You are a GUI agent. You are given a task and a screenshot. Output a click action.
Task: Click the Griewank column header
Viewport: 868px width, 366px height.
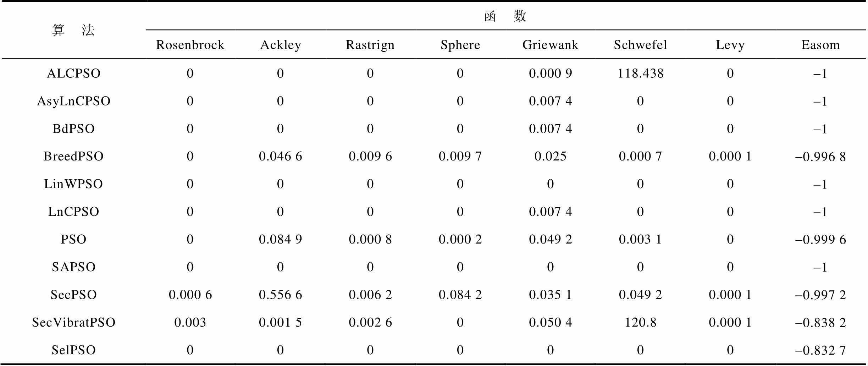tap(550, 45)
